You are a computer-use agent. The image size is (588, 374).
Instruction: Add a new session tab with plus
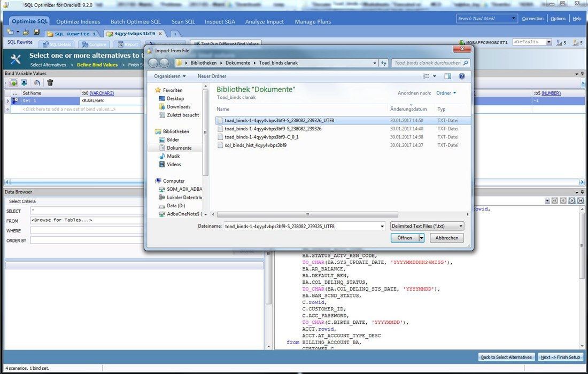[175, 34]
